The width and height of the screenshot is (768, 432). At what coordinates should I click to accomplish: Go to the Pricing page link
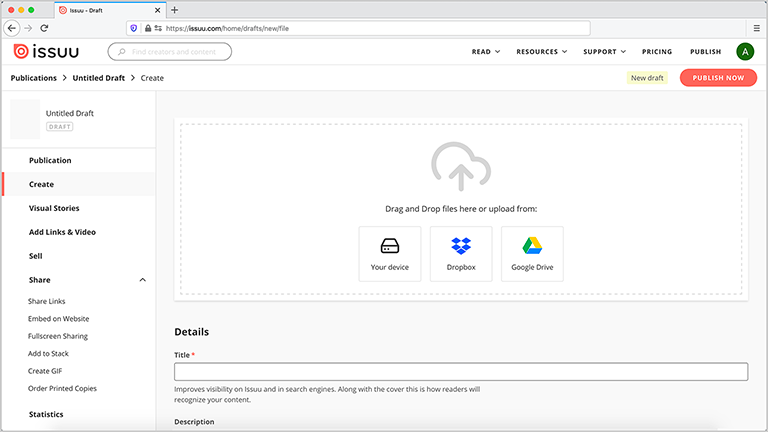click(x=657, y=52)
